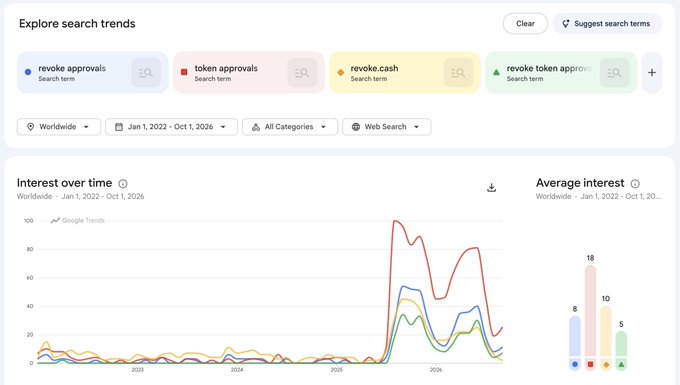The image size is (680, 385).
Task: Click the 2024 label on the chart axis
Action: (237, 370)
